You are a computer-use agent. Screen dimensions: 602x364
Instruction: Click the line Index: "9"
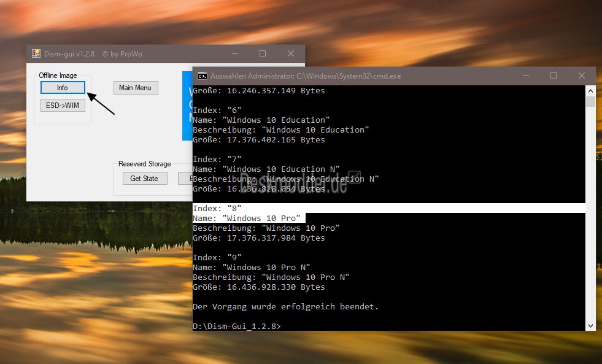click(217, 257)
